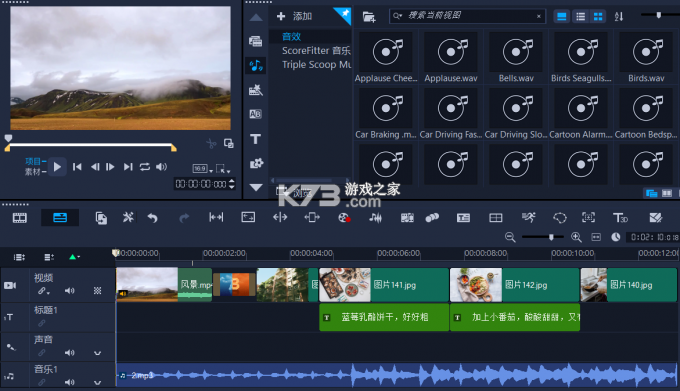Viewport: 680px width, 391px height.
Task: Switch preview mode to 素材
Action: click(33, 172)
